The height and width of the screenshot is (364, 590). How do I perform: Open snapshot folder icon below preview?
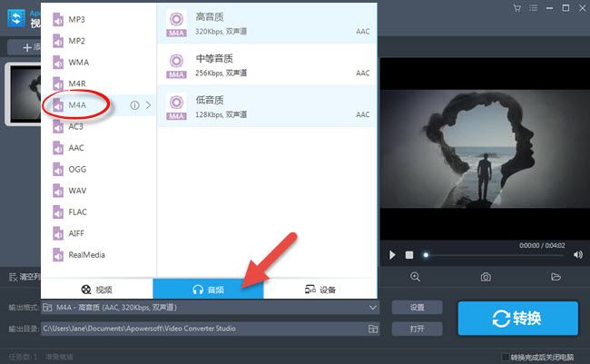click(556, 277)
